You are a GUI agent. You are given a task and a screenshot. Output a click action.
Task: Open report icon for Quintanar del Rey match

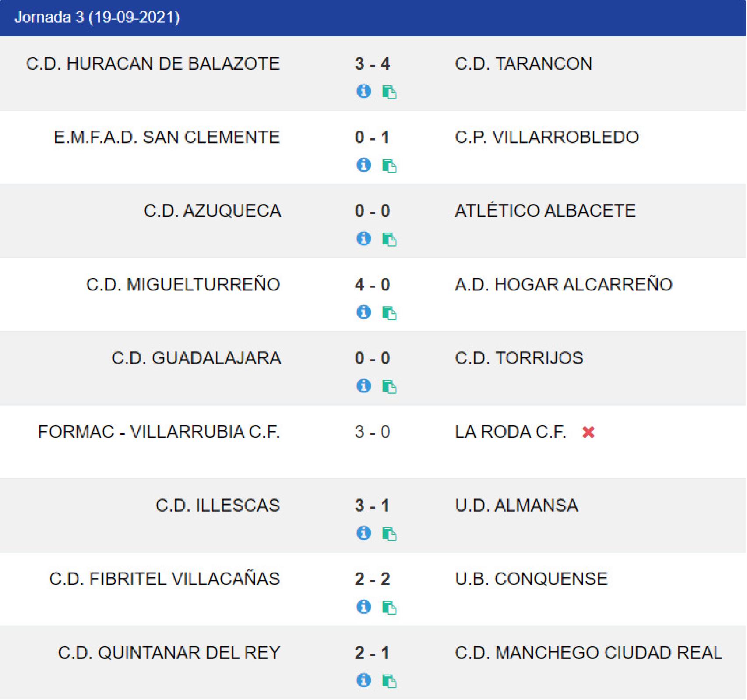(389, 681)
